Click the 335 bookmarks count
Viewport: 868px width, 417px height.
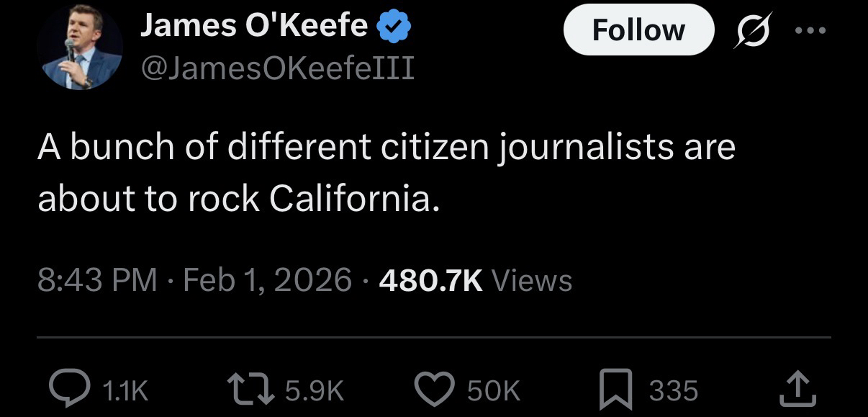(x=674, y=390)
